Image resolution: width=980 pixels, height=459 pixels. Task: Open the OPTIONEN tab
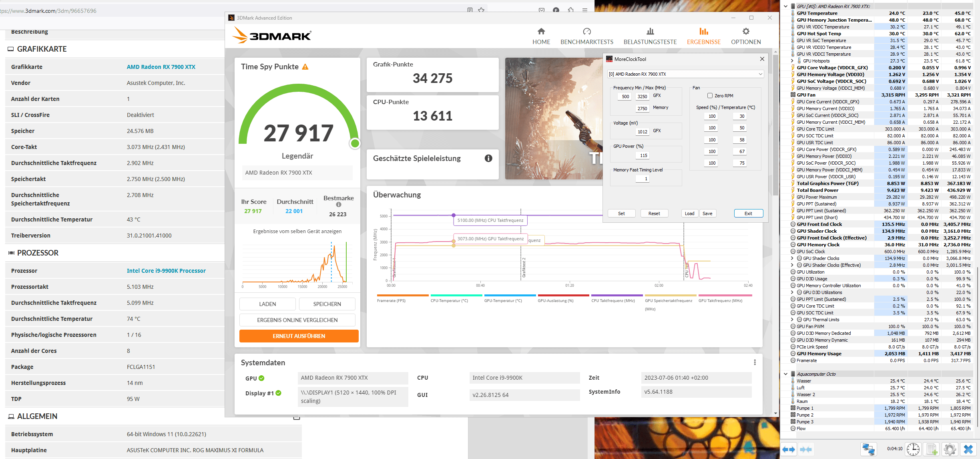746,36
